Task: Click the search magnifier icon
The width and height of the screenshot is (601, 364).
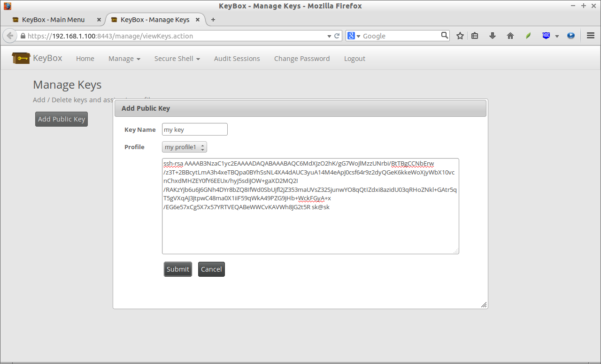Action: [445, 35]
